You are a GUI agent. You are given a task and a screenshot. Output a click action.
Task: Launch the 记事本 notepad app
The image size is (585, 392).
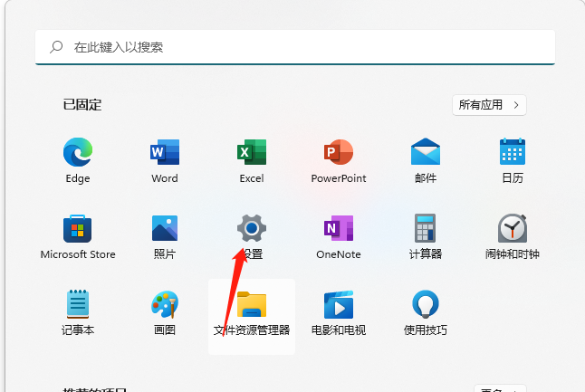(78, 304)
